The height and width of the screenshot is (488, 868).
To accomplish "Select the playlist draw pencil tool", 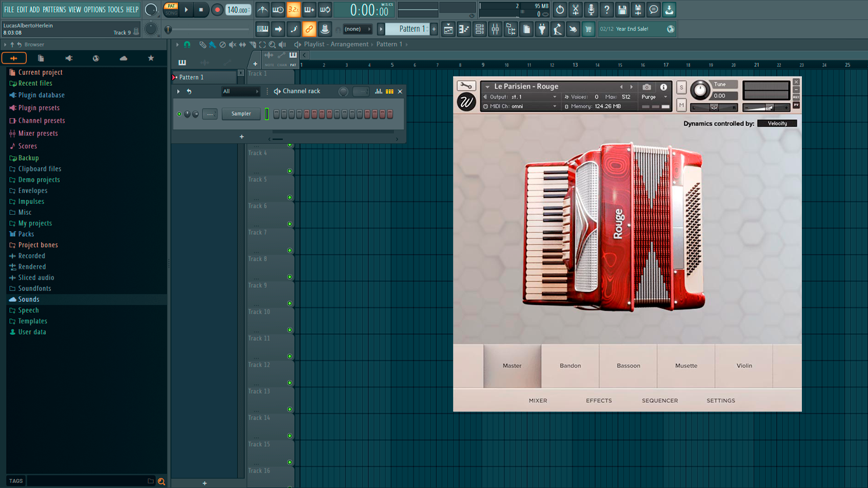I will click(203, 44).
